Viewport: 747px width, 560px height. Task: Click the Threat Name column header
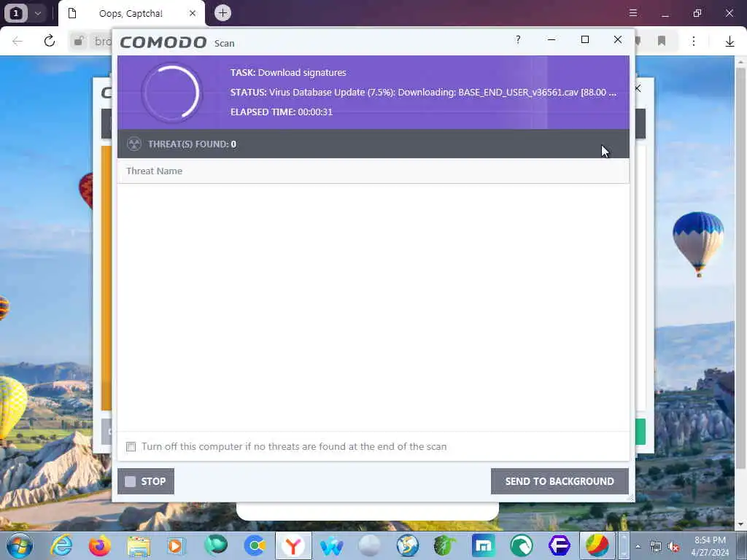coord(373,171)
